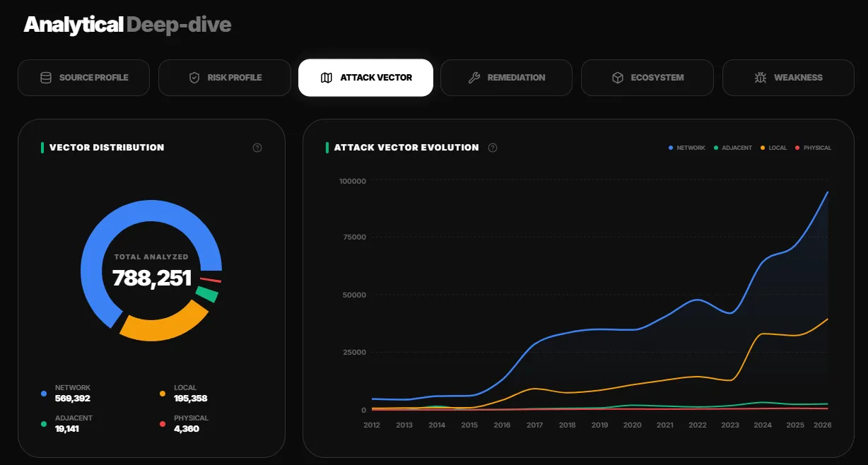Click green dot next to Adjacent 19,141

[44, 424]
